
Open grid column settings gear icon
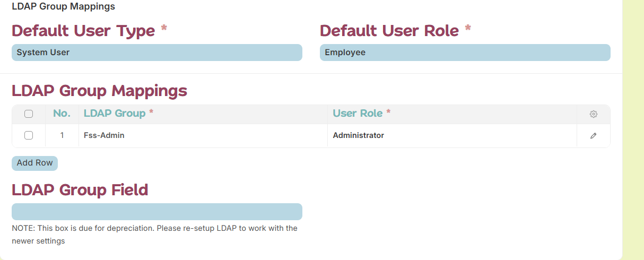593,114
